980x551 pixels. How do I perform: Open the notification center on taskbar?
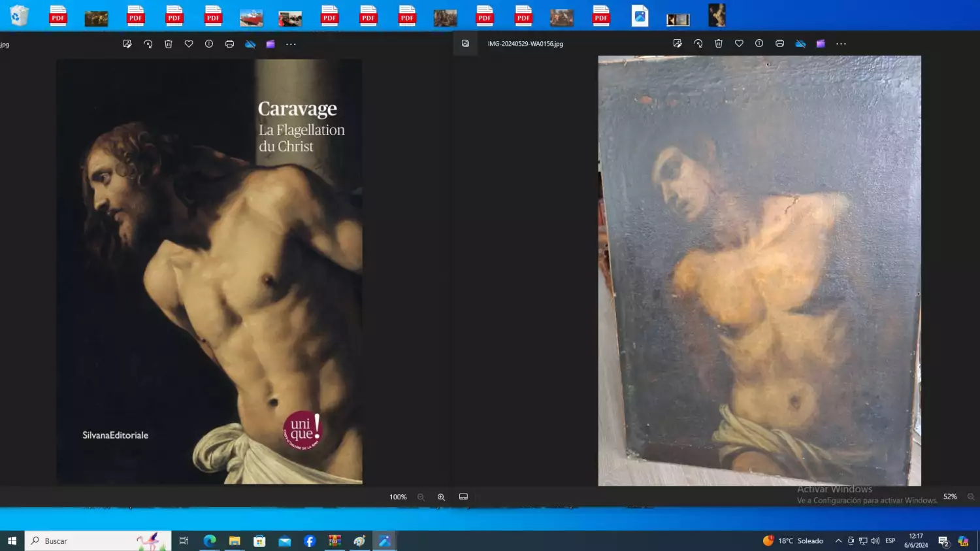coord(943,541)
